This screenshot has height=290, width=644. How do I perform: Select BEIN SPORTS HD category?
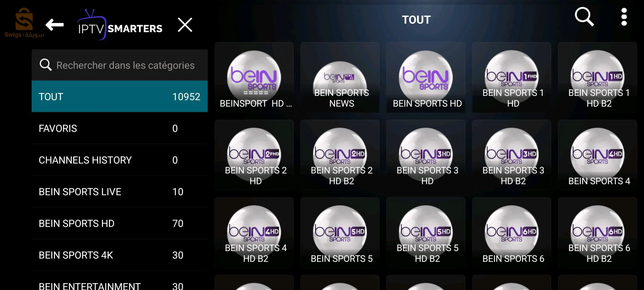tap(120, 223)
